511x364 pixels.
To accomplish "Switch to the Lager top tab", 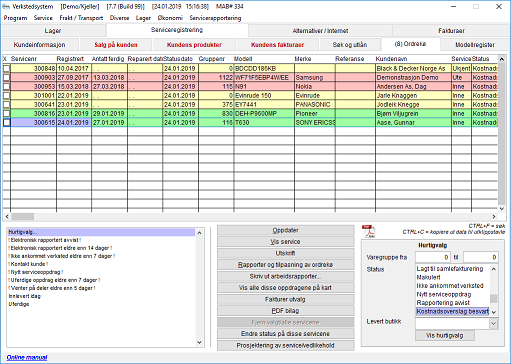I will (x=53, y=31).
